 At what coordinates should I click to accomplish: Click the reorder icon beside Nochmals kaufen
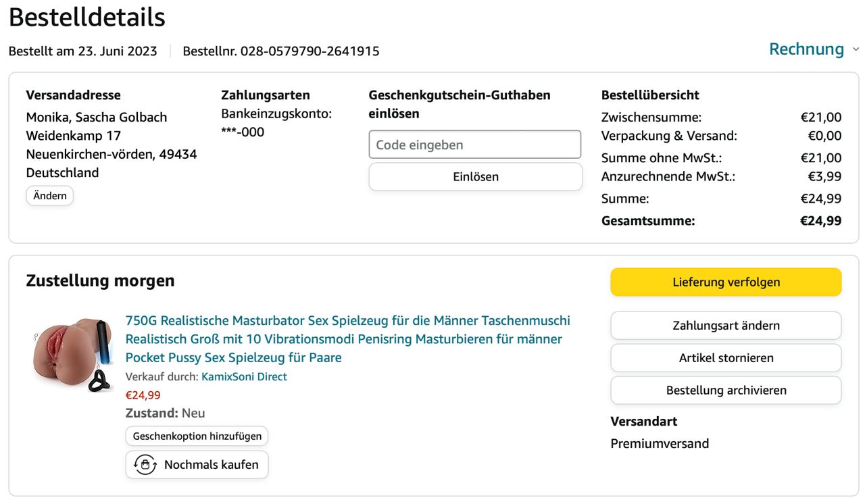(145, 465)
